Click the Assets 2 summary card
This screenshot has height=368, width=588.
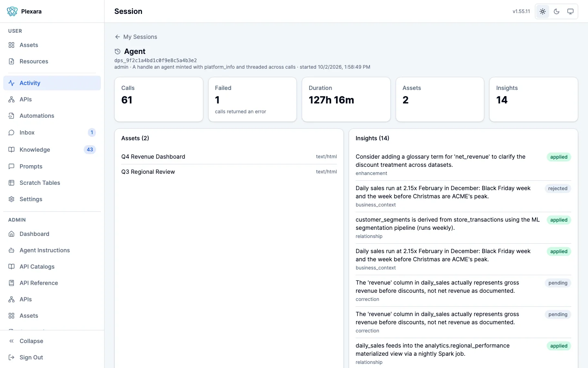pyautogui.click(x=440, y=99)
